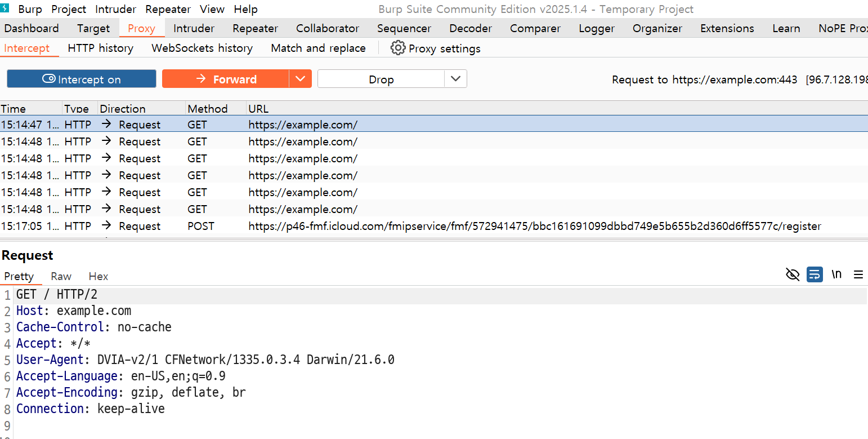Open the Logger tab
The height and width of the screenshot is (439, 868).
pos(597,28)
